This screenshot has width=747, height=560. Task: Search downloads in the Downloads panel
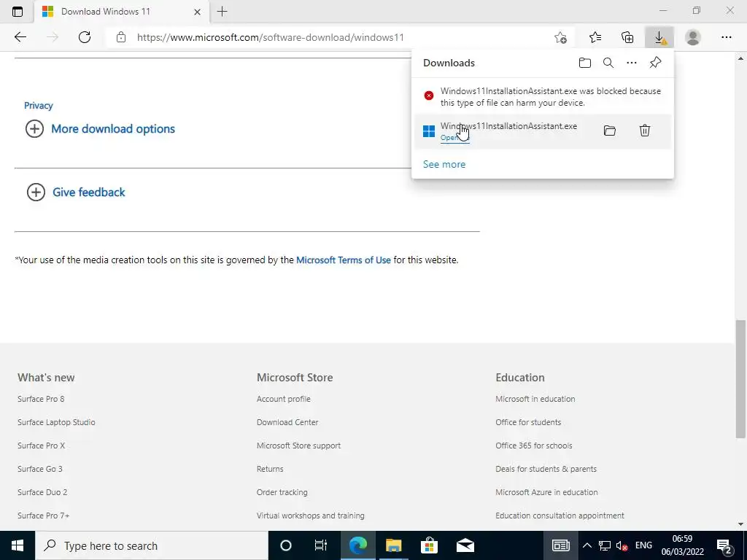coord(608,63)
